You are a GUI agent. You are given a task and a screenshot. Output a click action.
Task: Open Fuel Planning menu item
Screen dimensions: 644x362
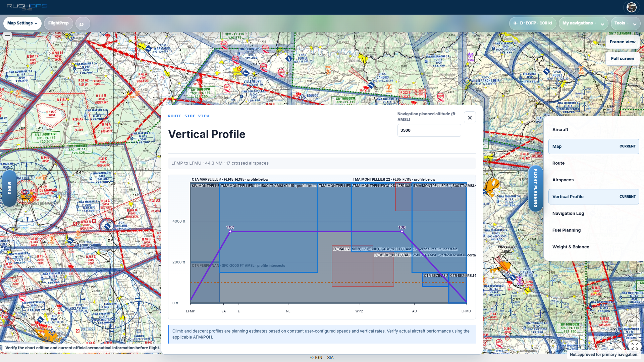tap(594, 230)
